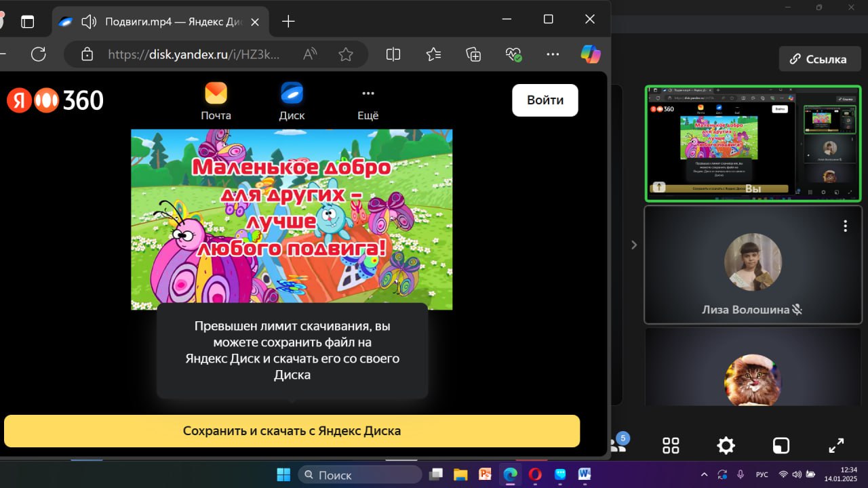868x488 pixels.
Task: Show hidden system tray icons
Action: (x=704, y=474)
